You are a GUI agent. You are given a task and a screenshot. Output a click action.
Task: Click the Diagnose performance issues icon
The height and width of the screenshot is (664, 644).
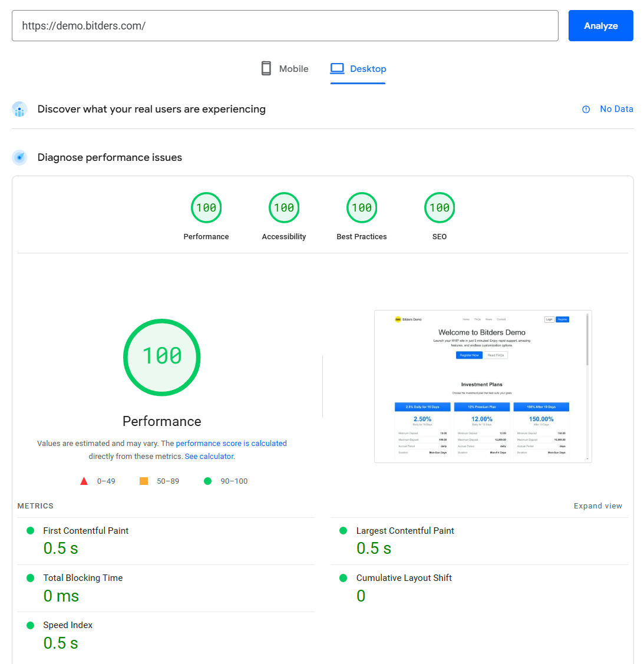pyautogui.click(x=19, y=157)
